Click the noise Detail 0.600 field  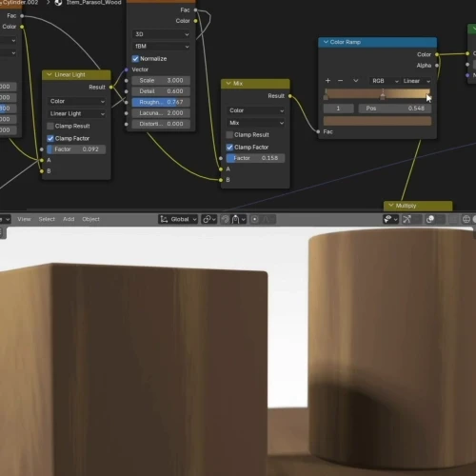click(x=161, y=91)
